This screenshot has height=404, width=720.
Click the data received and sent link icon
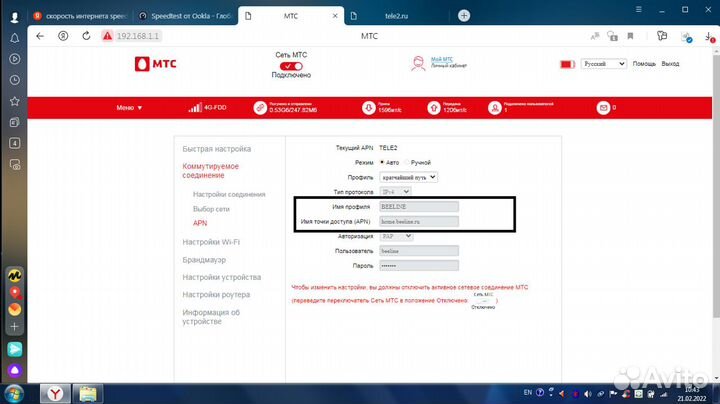(260, 108)
